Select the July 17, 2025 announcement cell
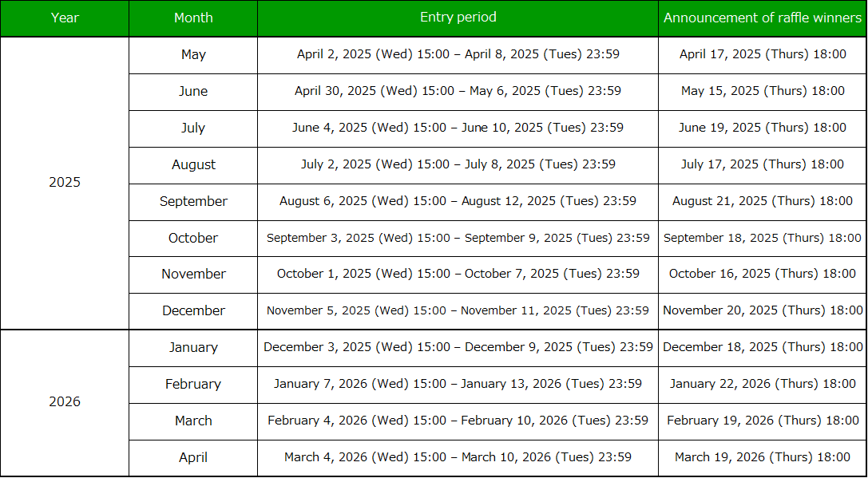Image resolution: width=868 pixels, height=478 pixels. [763, 164]
